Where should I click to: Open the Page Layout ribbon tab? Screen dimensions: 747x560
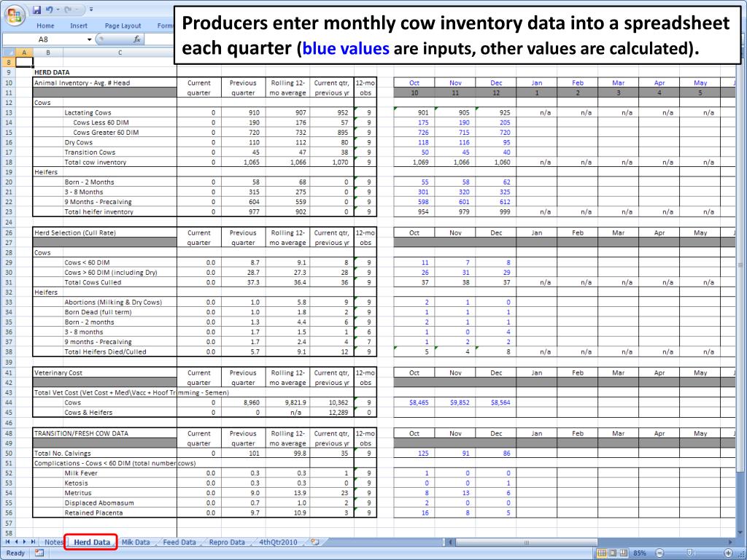[123, 26]
